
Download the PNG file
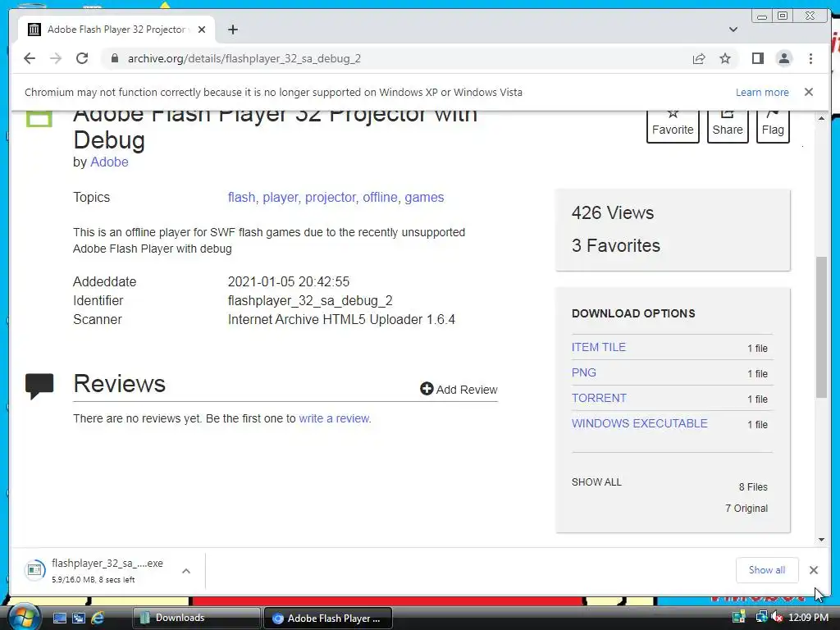584,372
